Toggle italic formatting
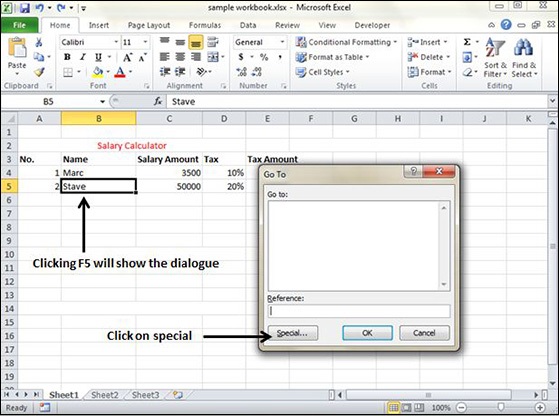Image resolution: width=559 pixels, height=416 pixels. pos(83,57)
